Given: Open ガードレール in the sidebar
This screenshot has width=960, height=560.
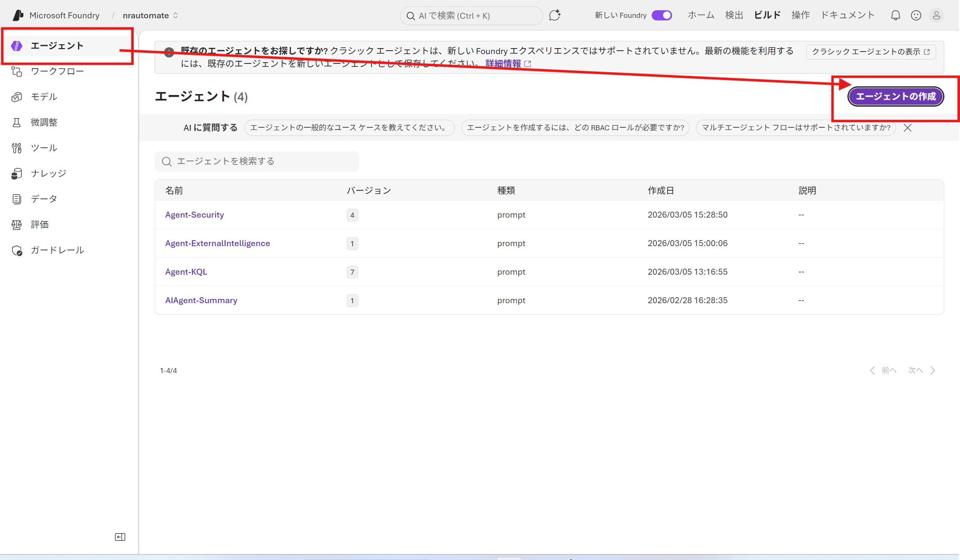Looking at the screenshot, I should coord(57,250).
